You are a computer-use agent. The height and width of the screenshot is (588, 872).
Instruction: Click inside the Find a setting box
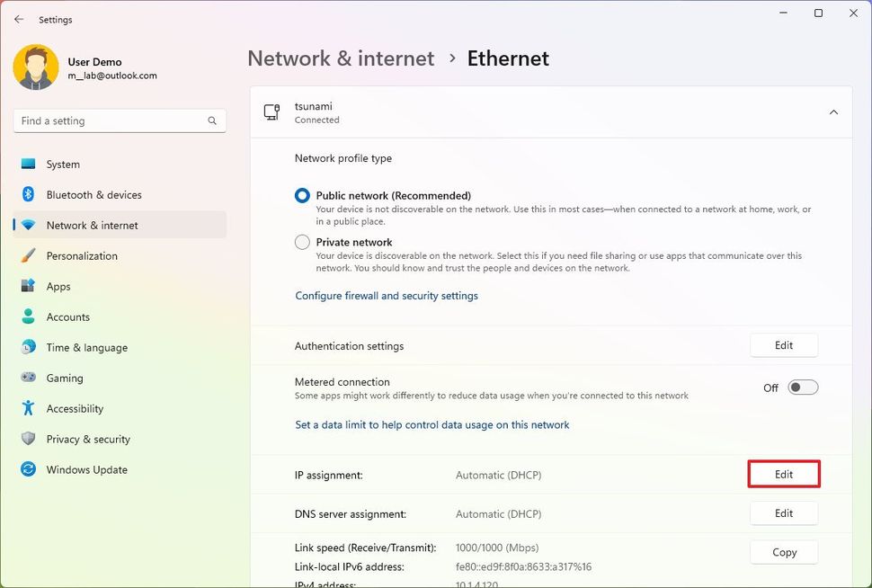tap(108, 120)
